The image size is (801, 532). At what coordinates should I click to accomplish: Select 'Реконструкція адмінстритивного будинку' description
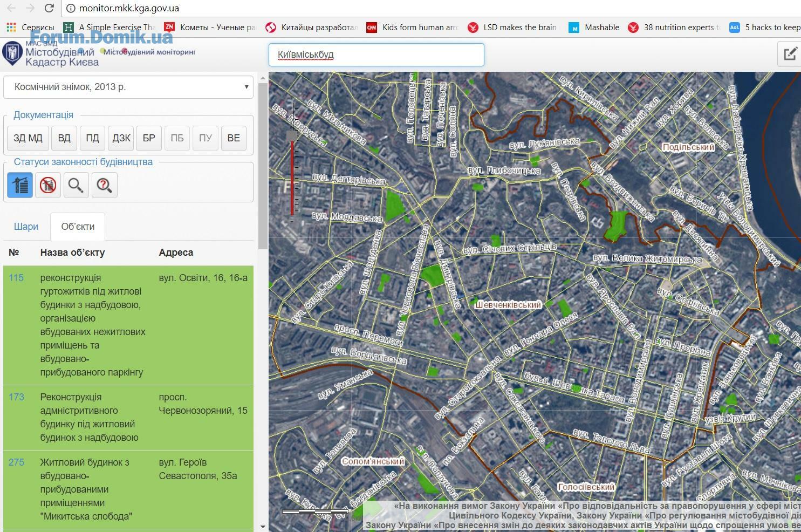coord(90,417)
